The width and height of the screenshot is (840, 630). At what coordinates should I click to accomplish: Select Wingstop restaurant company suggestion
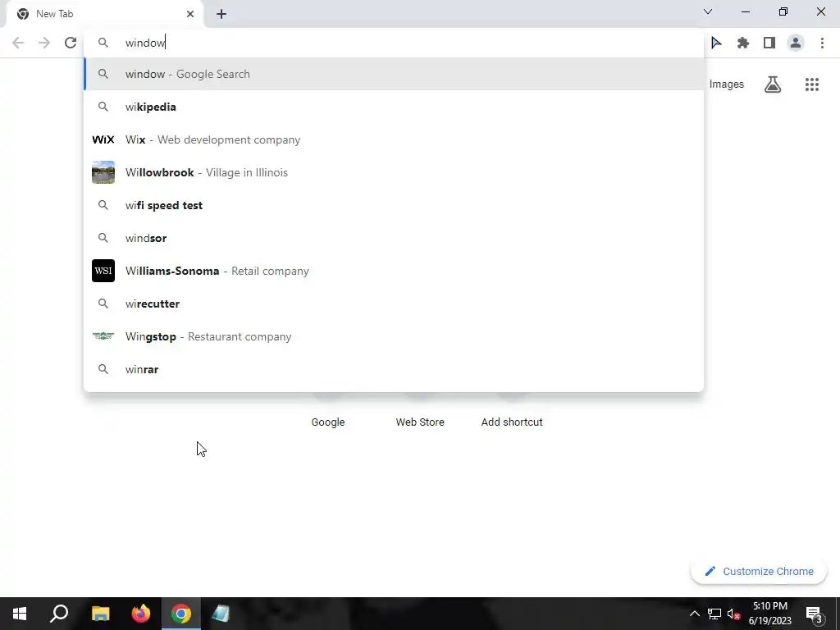coord(394,336)
